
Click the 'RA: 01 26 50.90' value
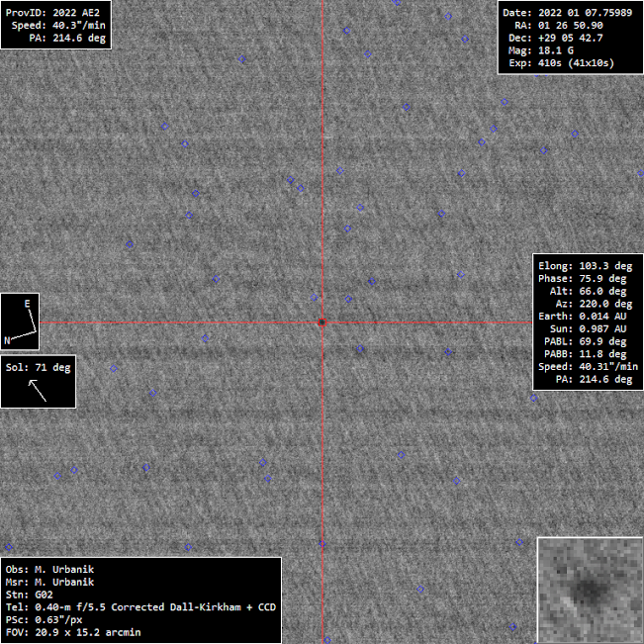[x=559, y=25]
